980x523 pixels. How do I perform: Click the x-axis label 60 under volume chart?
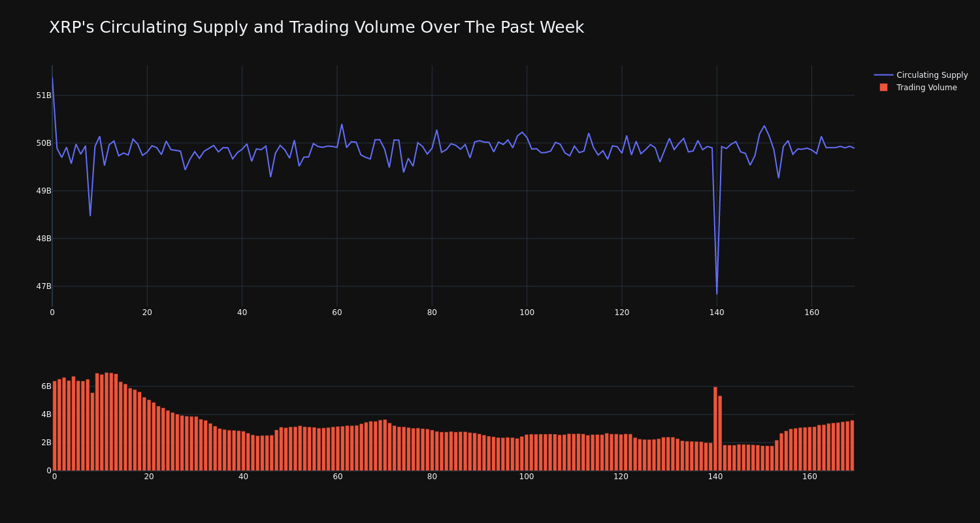point(338,477)
